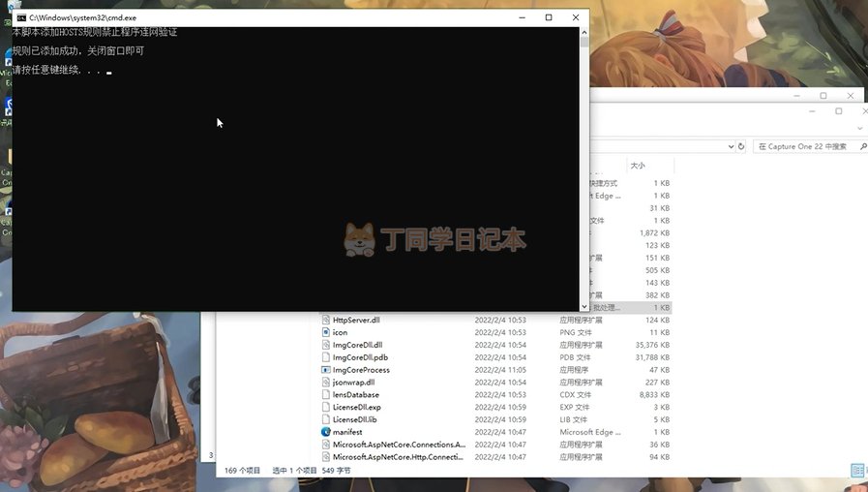Maximize the rear Explorer window
Viewport: 868px width, 492px height.
[x=823, y=95]
